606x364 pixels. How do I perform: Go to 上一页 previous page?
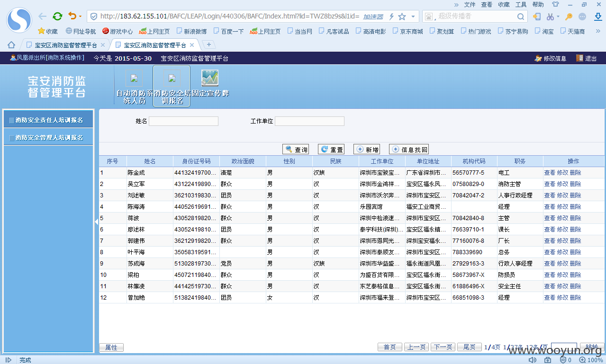point(416,347)
